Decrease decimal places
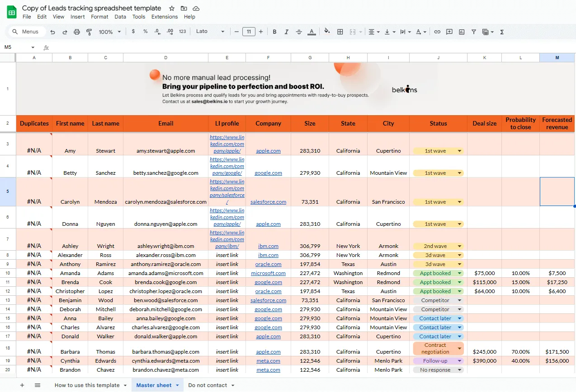The height and width of the screenshot is (392, 576). pyautogui.click(x=157, y=32)
